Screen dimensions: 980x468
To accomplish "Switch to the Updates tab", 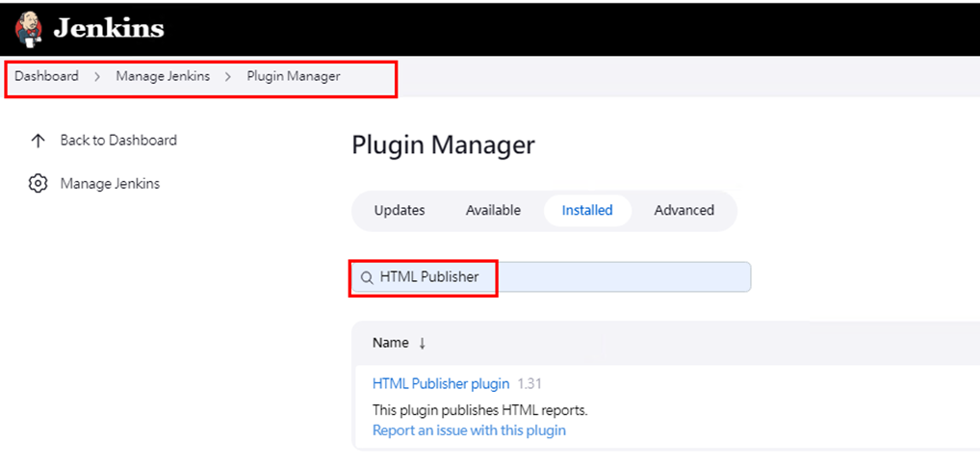I will point(400,210).
